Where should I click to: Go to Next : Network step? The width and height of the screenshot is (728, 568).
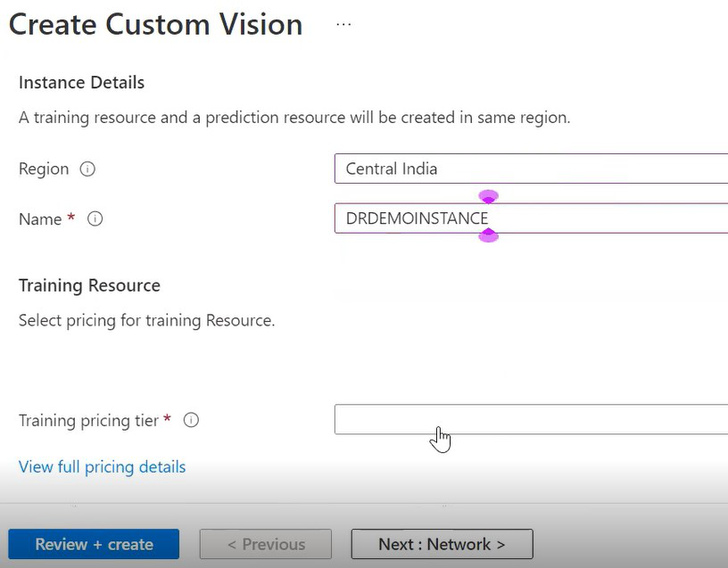442,544
